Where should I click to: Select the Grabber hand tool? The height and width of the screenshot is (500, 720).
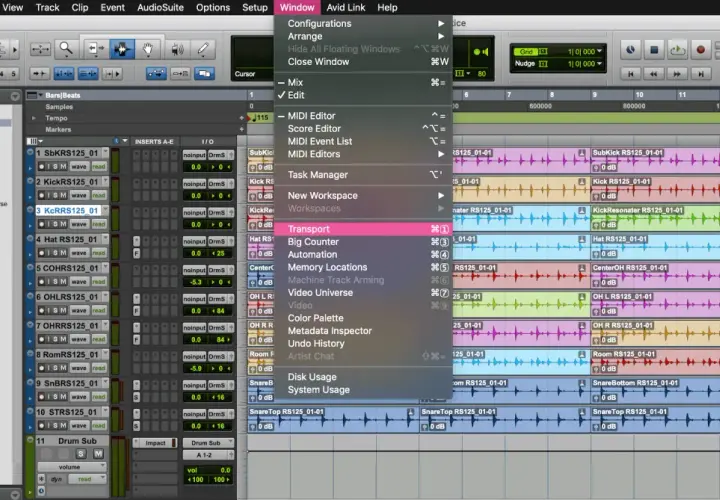(148, 49)
